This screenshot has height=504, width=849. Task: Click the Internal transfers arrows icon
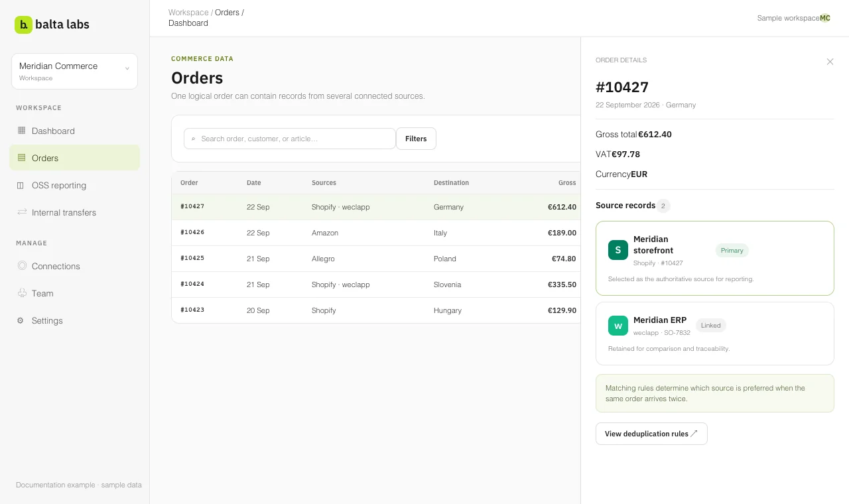pyautogui.click(x=22, y=212)
